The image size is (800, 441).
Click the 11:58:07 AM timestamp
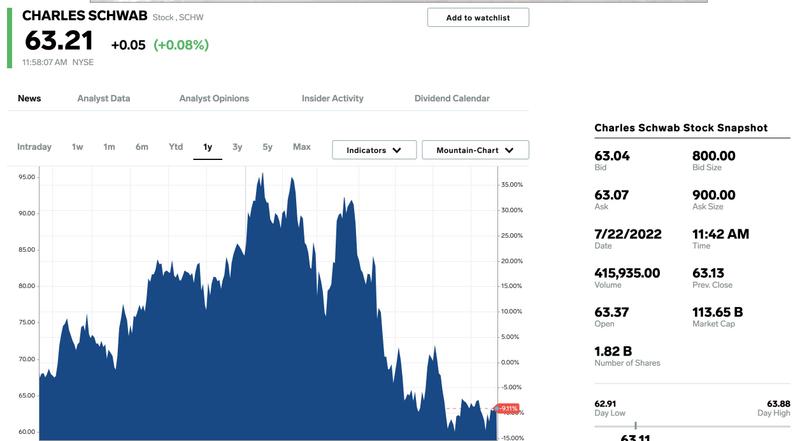click(44, 62)
